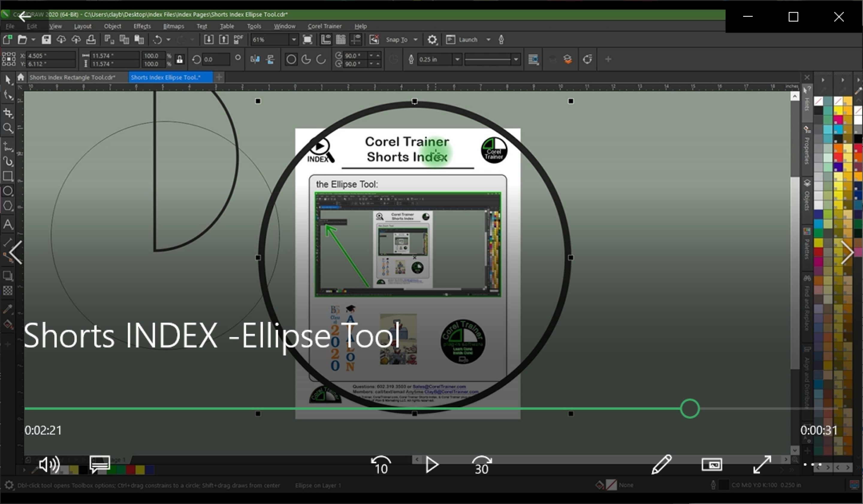Mute the video volume
The height and width of the screenshot is (504, 863).
pyautogui.click(x=49, y=465)
